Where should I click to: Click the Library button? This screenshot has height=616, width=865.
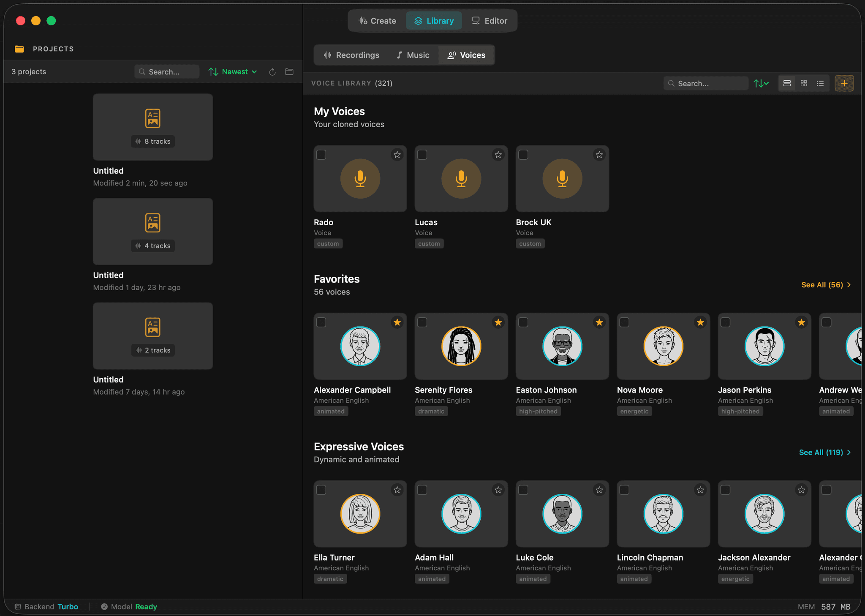(434, 20)
